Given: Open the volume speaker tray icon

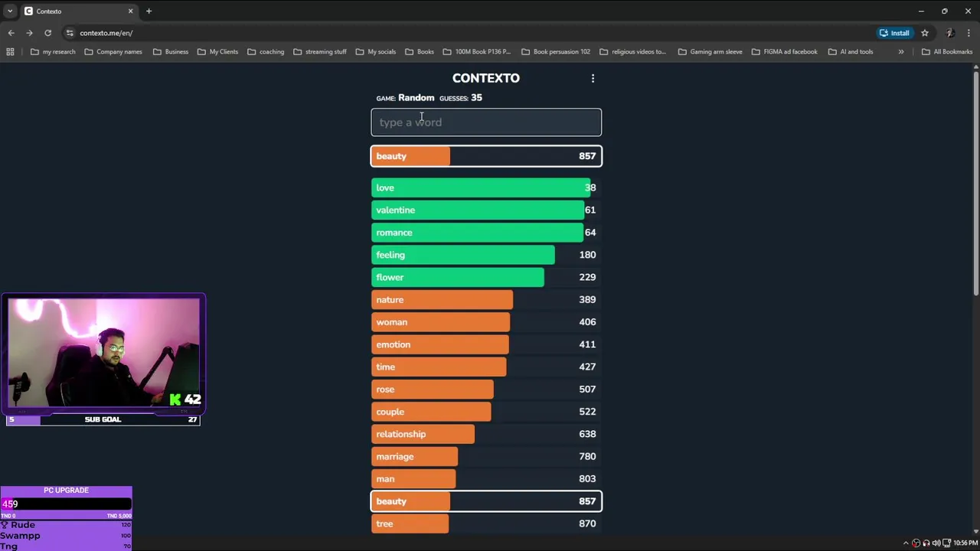Looking at the screenshot, I should [x=936, y=543].
